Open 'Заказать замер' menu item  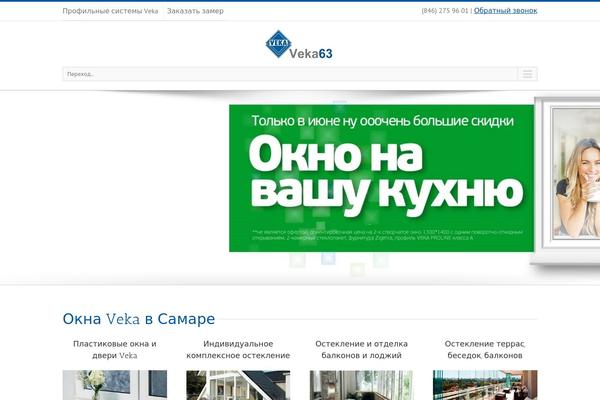click(x=195, y=11)
